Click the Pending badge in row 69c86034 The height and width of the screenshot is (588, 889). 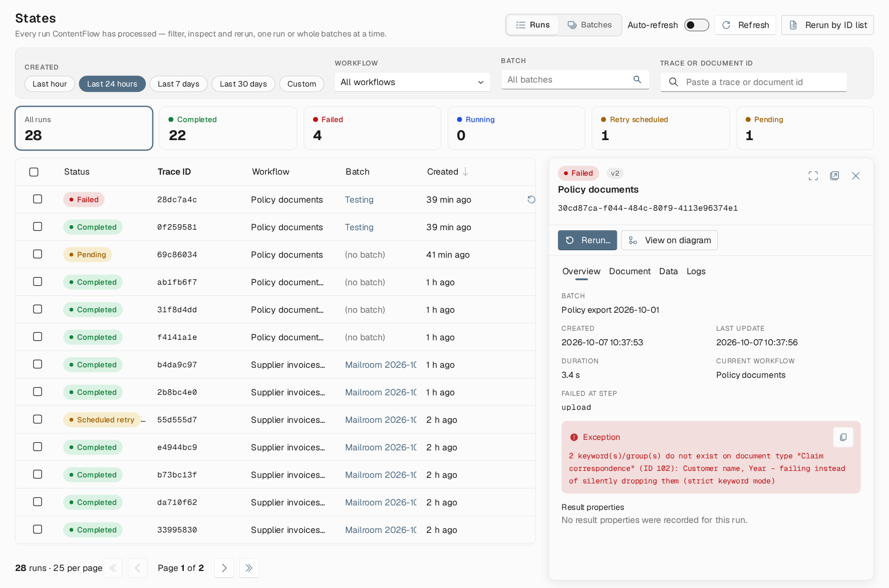tap(88, 255)
